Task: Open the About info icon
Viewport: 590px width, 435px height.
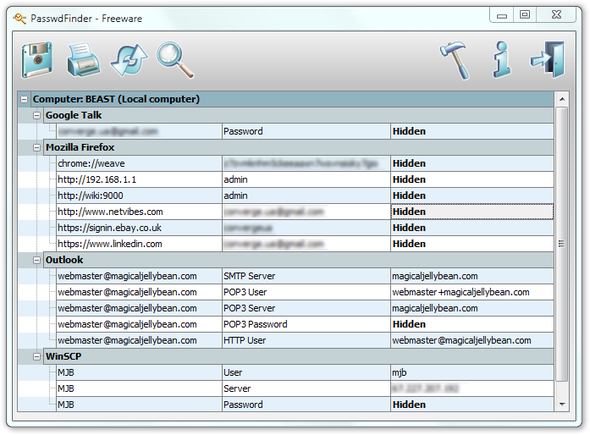Action: tap(502, 59)
